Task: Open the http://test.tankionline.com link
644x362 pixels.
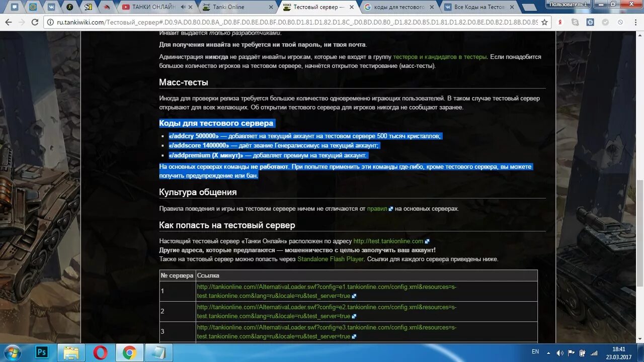Action: (x=388, y=241)
